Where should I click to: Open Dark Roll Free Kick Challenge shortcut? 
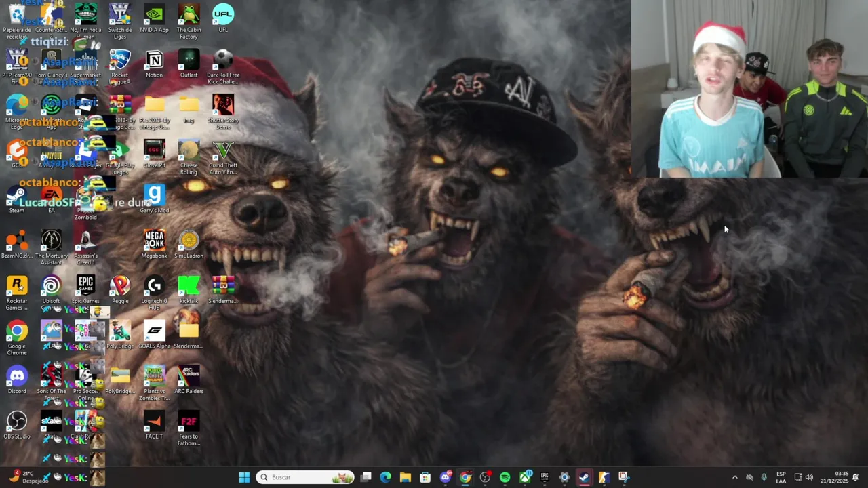223,66
